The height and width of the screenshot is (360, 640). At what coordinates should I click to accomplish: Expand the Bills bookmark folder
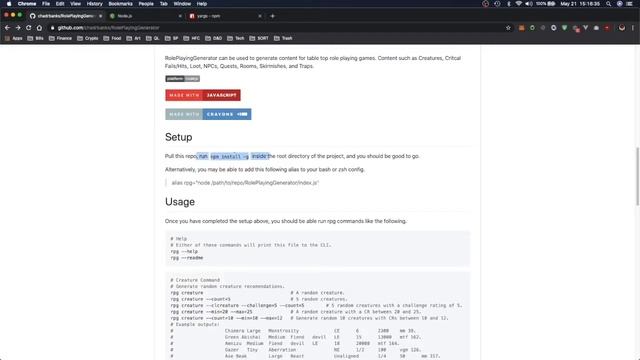click(x=36, y=38)
